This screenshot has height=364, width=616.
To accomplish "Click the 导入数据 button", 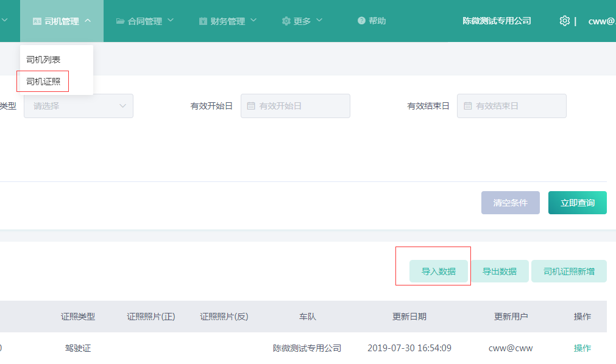I will click(x=439, y=271).
